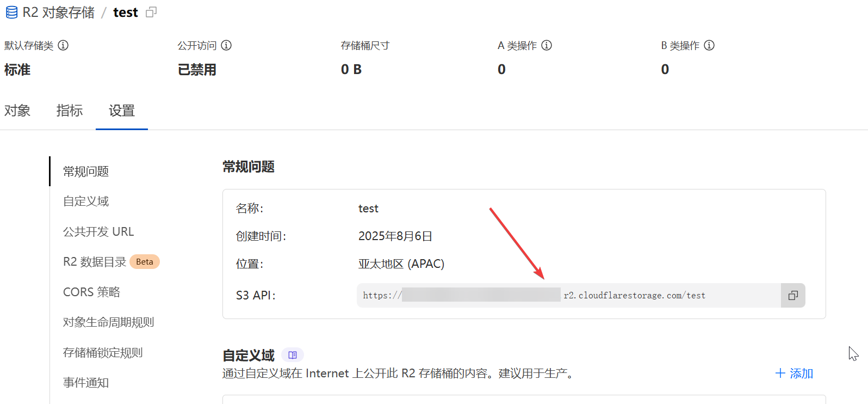Copy bucket name test in breadcrumb
This screenshot has width=868, height=404.
coord(151,13)
